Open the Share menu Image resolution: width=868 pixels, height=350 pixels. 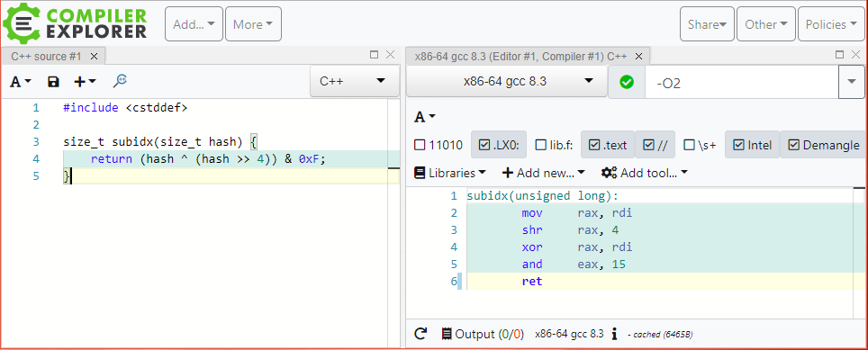pyautogui.click(x=707, y=24)
